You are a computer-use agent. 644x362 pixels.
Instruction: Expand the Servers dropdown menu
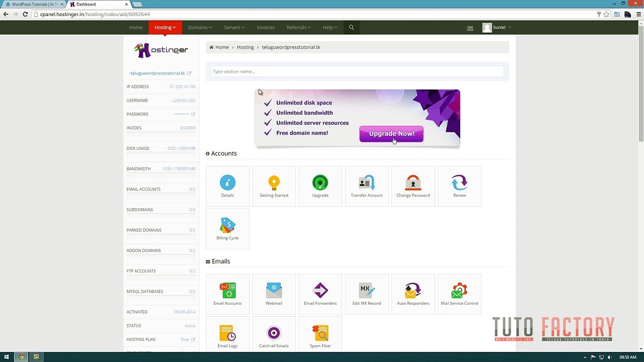234,27
